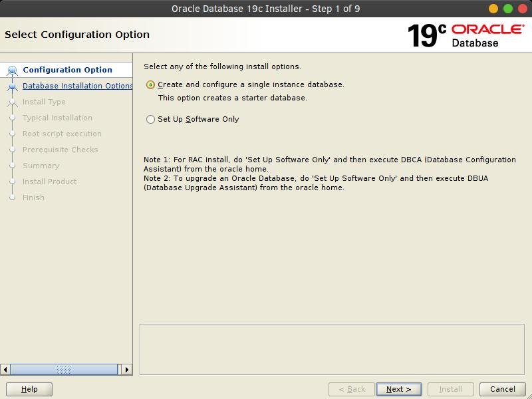Click the 'Select Configuration Option' page heading

click(x=77, y=35)
